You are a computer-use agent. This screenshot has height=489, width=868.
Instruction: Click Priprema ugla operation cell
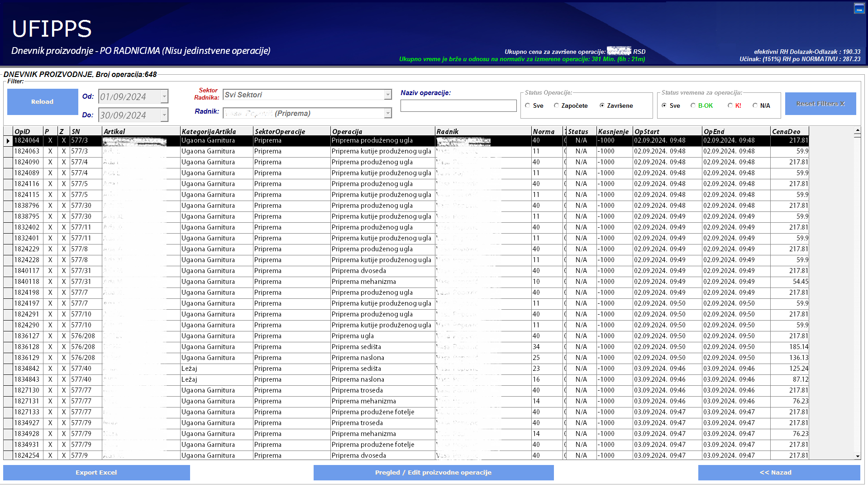pyautogui.click(x=382, y=336)
